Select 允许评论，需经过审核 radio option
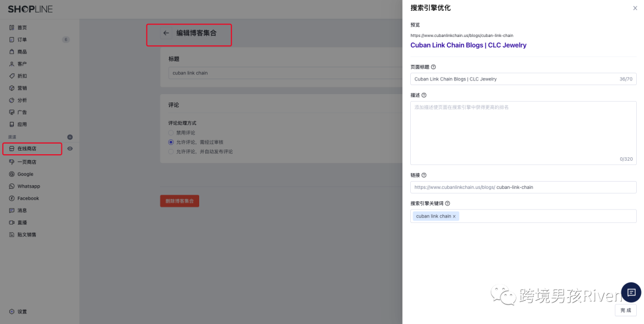644x324 pixels. 171,142
